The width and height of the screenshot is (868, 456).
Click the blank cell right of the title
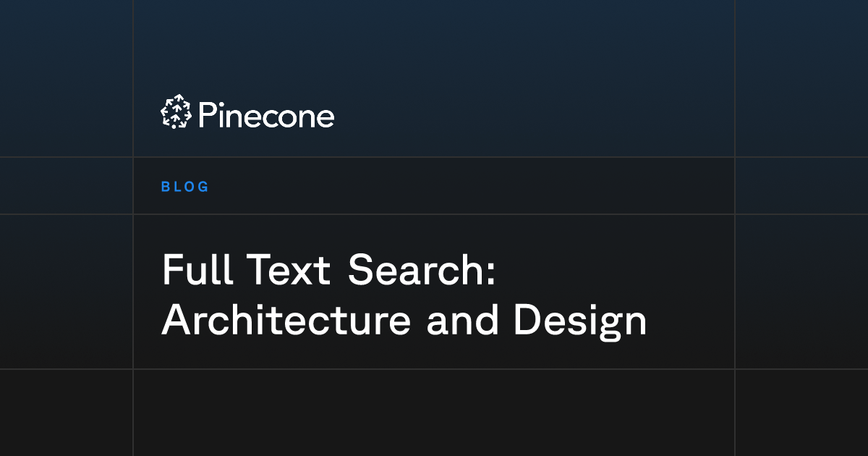click(801, 292)
